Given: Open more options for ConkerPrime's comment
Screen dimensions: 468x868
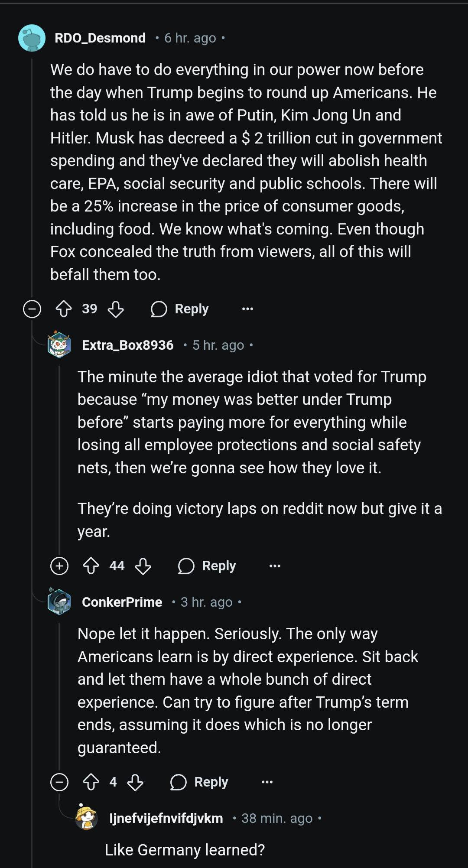Looking at the screenshot, I should click(267, 782).
